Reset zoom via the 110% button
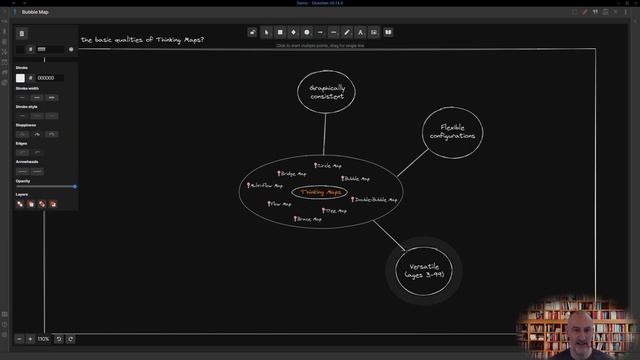This screenshot has height=360, width=640. 43,339
